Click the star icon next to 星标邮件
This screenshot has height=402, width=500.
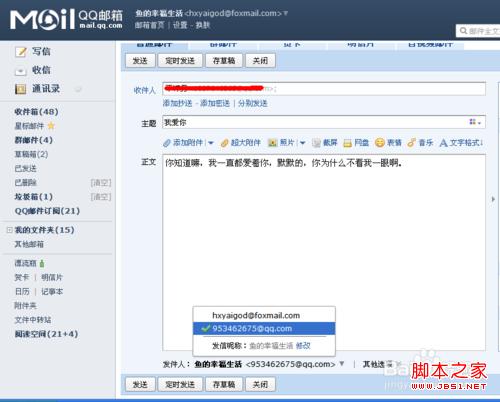(51, 126)
